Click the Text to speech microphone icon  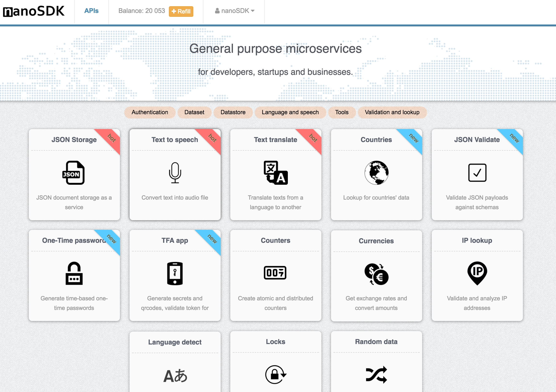click(175, 173)
